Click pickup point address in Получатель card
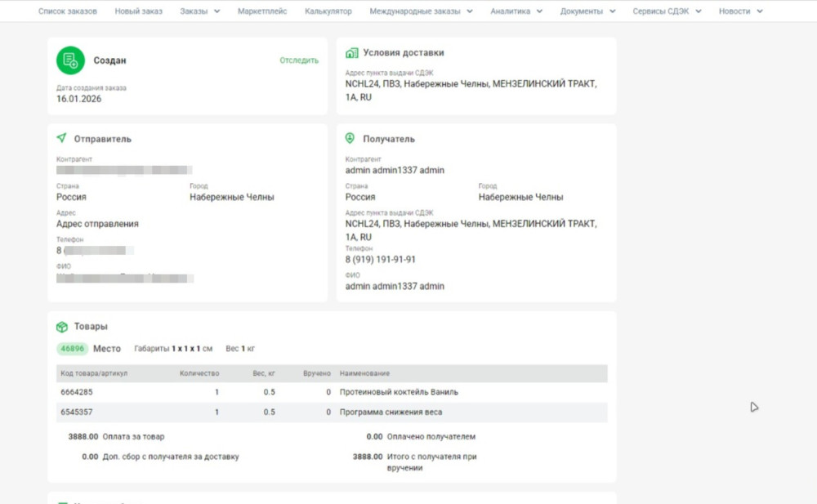Screen dimensions: 817x504 tap(471, 230)
